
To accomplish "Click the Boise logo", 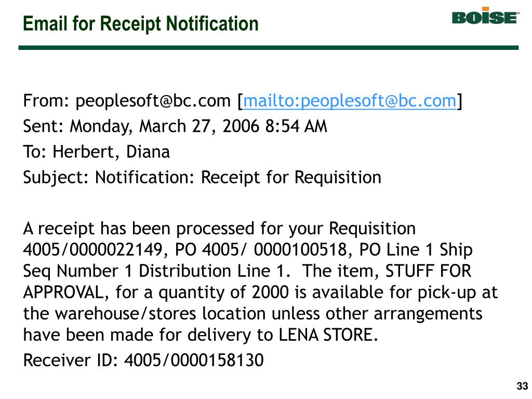I will click(x=486, y=16).
